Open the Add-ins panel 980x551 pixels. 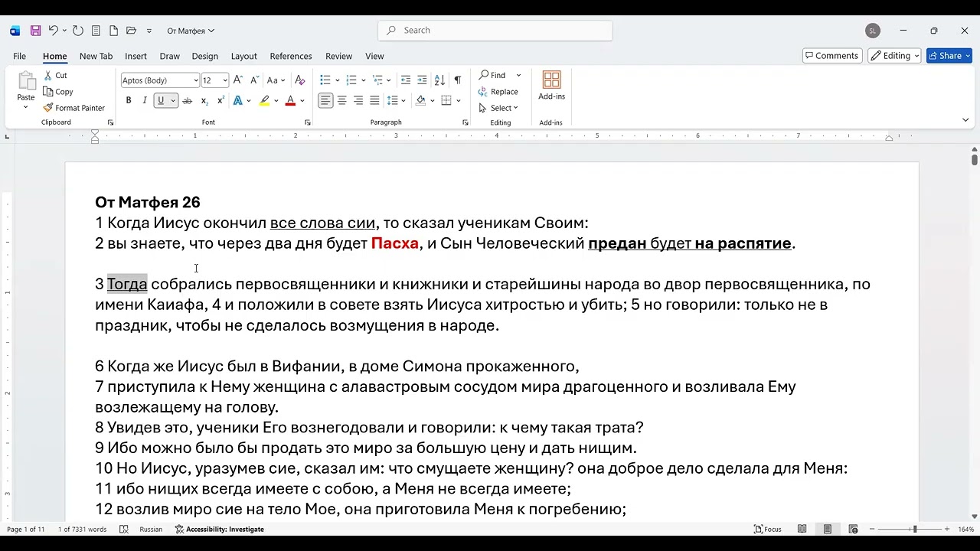(x=551, y=86)
